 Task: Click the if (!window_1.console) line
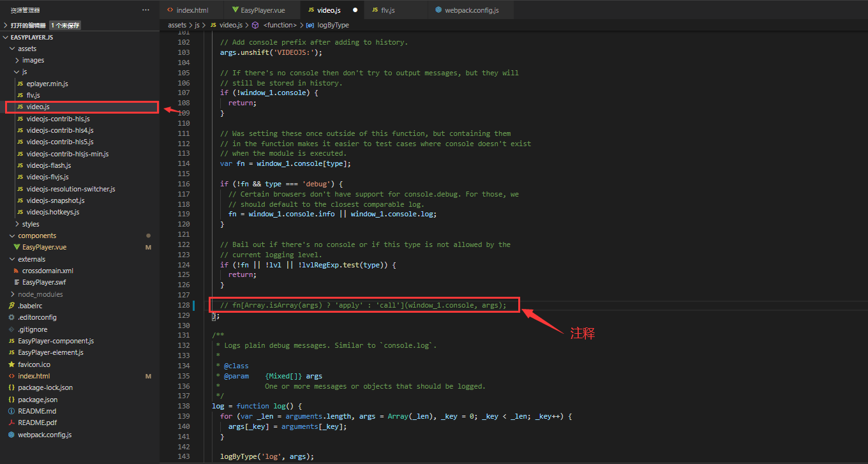pyautogui.click(x=269, y=93)
